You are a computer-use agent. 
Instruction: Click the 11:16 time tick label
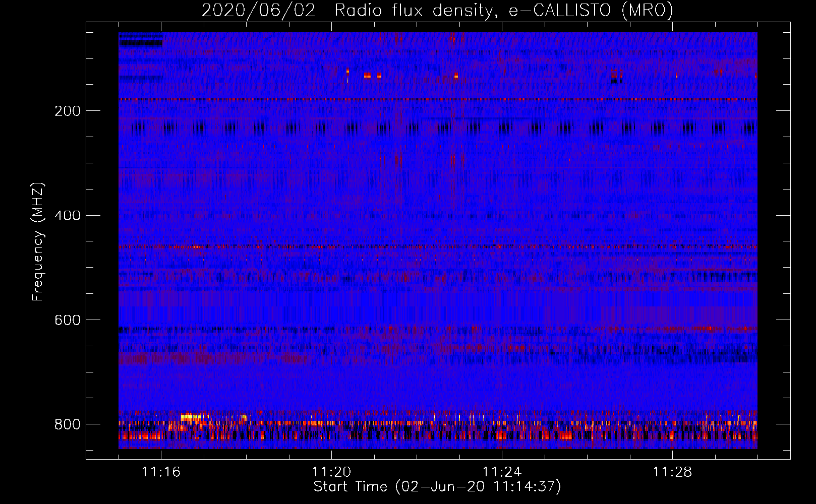tap(161, 472)
